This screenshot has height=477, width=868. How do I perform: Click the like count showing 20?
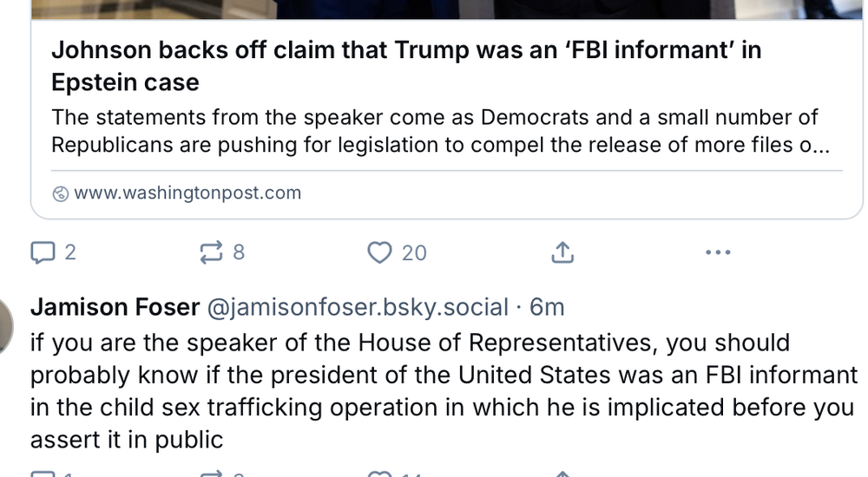coord(414,252)
